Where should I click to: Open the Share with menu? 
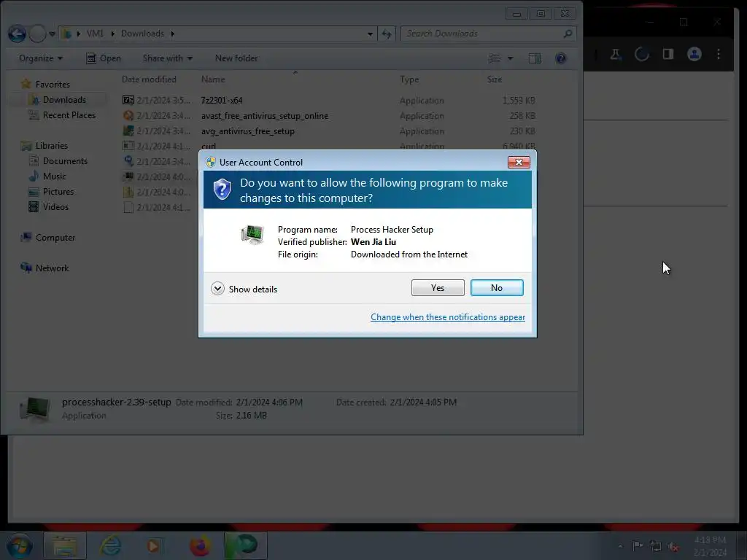coord(167,58)
